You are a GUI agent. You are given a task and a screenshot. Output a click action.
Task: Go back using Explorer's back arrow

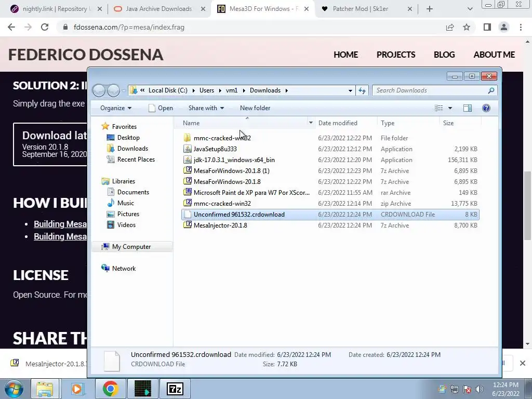[99, 90]
